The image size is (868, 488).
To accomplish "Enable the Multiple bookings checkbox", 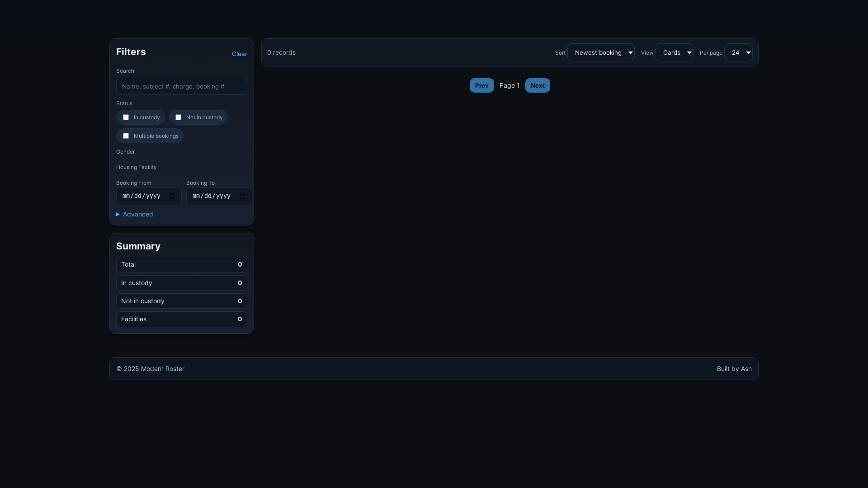I will pos(126,136).
